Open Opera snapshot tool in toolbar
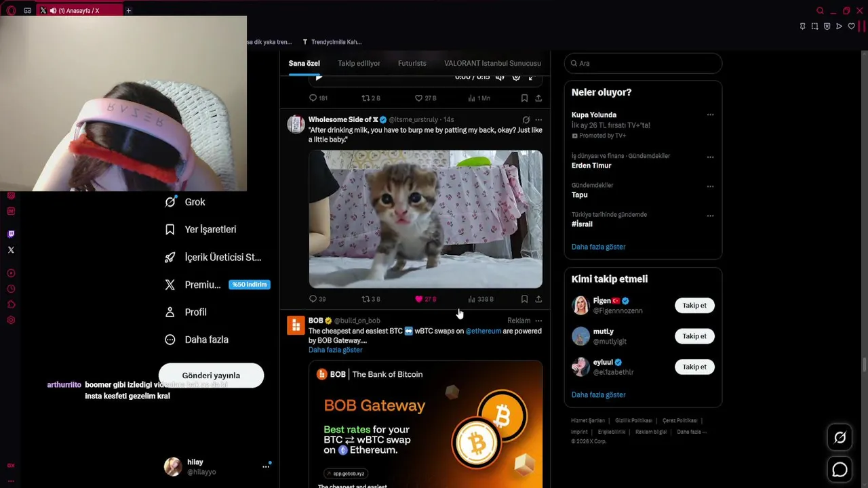Viewport: 868px width, 488px height. tap(814, 26)
